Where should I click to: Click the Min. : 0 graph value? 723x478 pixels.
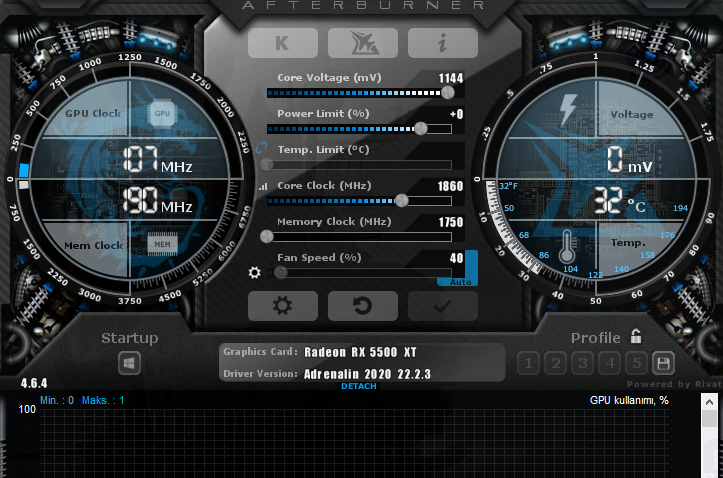(57, 400)
